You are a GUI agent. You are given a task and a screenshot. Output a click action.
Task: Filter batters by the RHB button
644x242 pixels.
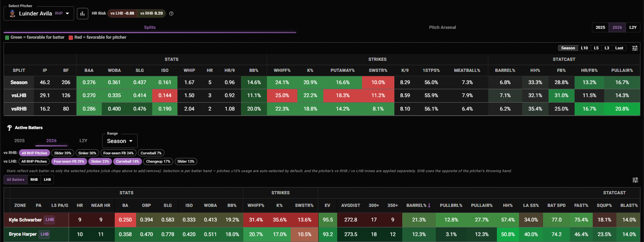34,180
